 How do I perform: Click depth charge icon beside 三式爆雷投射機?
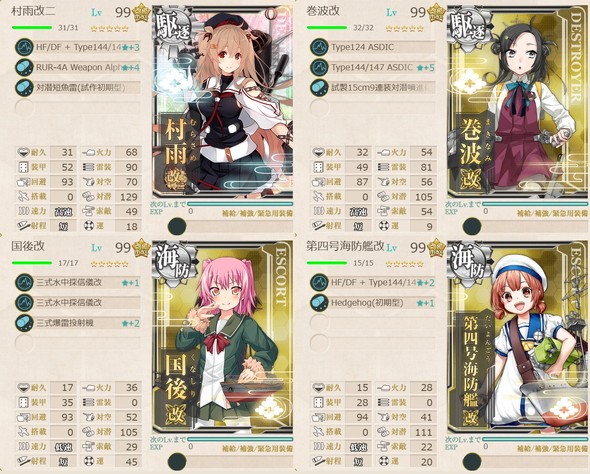coord(24,323)
